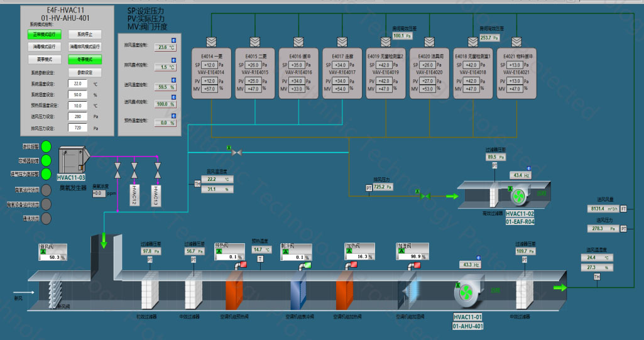Click the E icon above the 100.0 % value
The image size is (644, 340).
(174, 97)
